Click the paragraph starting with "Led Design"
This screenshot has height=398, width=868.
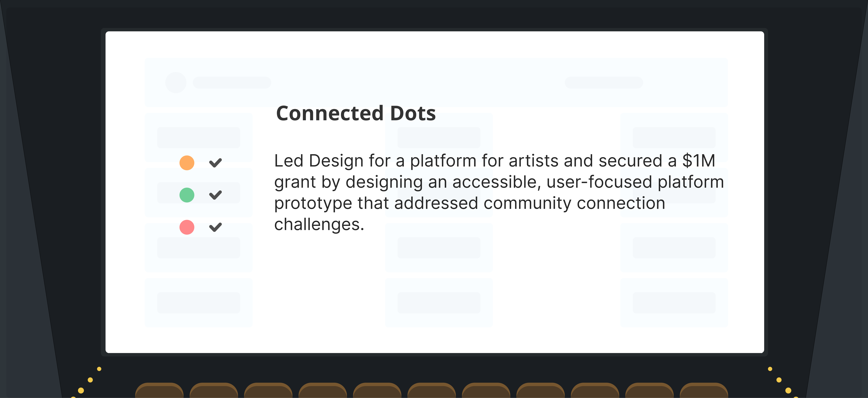coord(499,192)
